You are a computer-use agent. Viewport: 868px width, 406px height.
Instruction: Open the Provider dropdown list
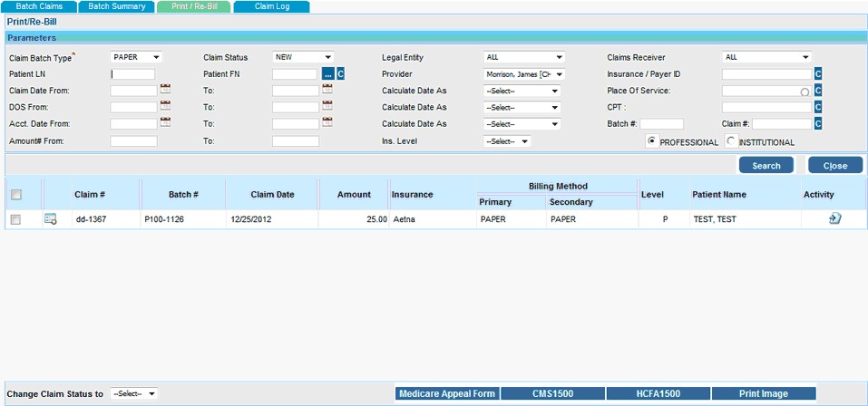(524, 74)
